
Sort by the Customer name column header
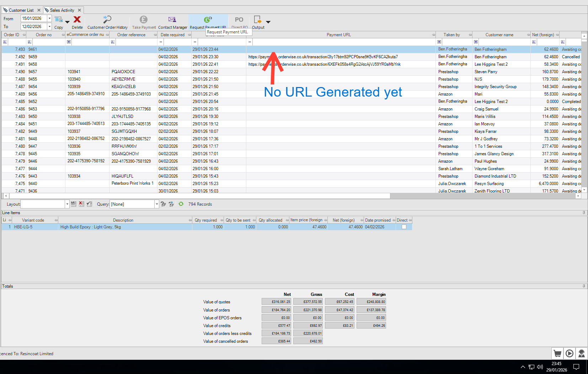tap(499, 35)
